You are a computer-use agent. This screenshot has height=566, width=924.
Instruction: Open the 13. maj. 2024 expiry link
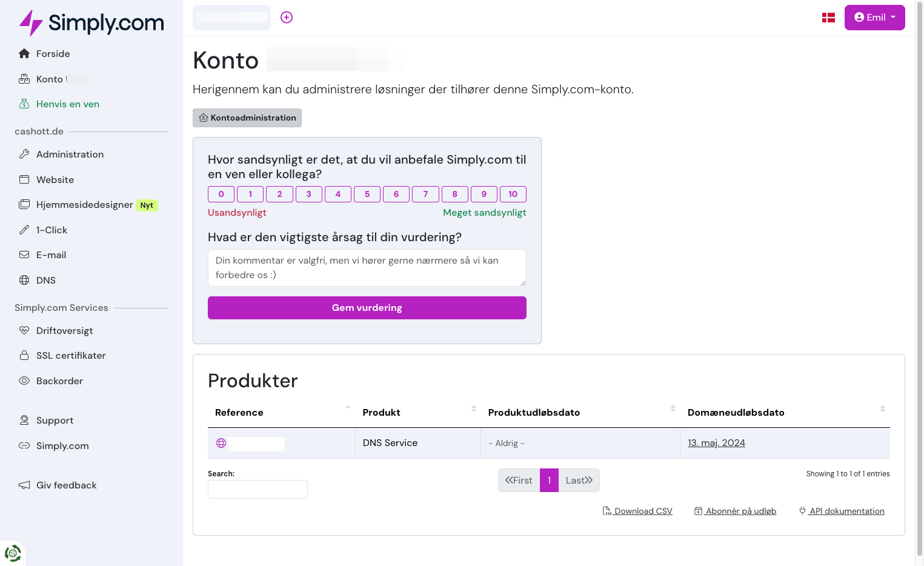pyautogui.click(x=716, y=443)
